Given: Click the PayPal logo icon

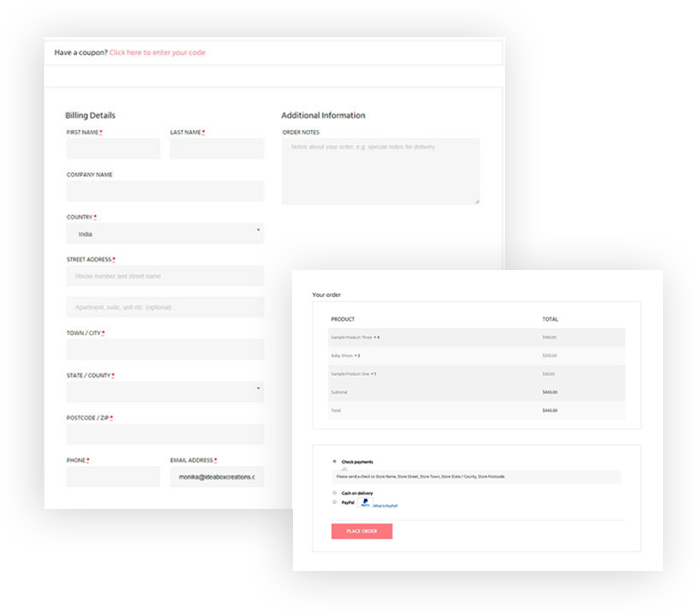Looking at the screenshot, I should (x=365, y=503).
